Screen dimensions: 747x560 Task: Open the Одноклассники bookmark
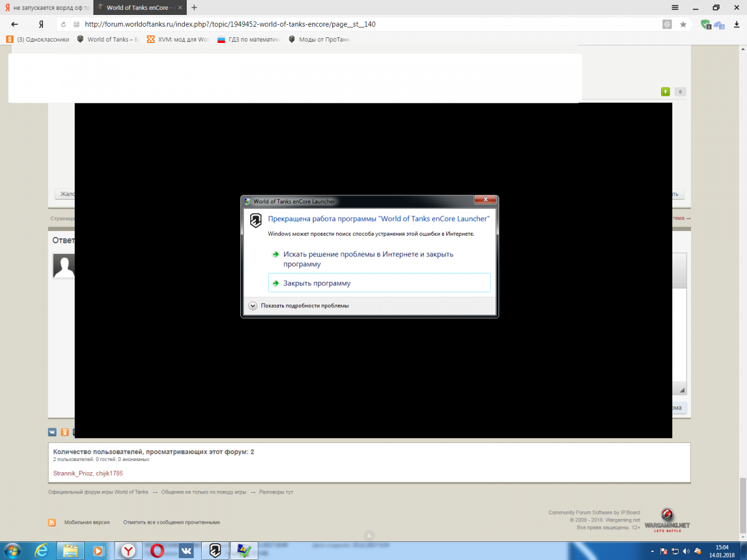click(x=38, y=39)
